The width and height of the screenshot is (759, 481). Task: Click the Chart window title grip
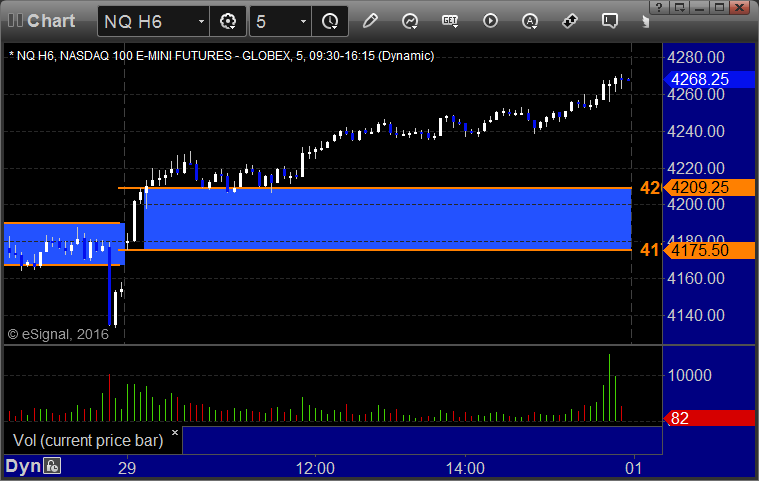(15, 21)
